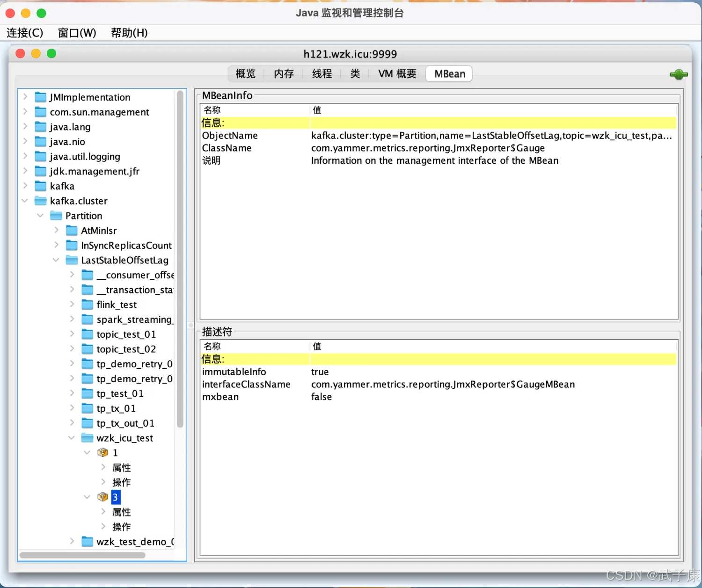Close the h121.wzk.icu:9999 inner window
This screenshot has height=588, width=702.
[x=20, y=54]
